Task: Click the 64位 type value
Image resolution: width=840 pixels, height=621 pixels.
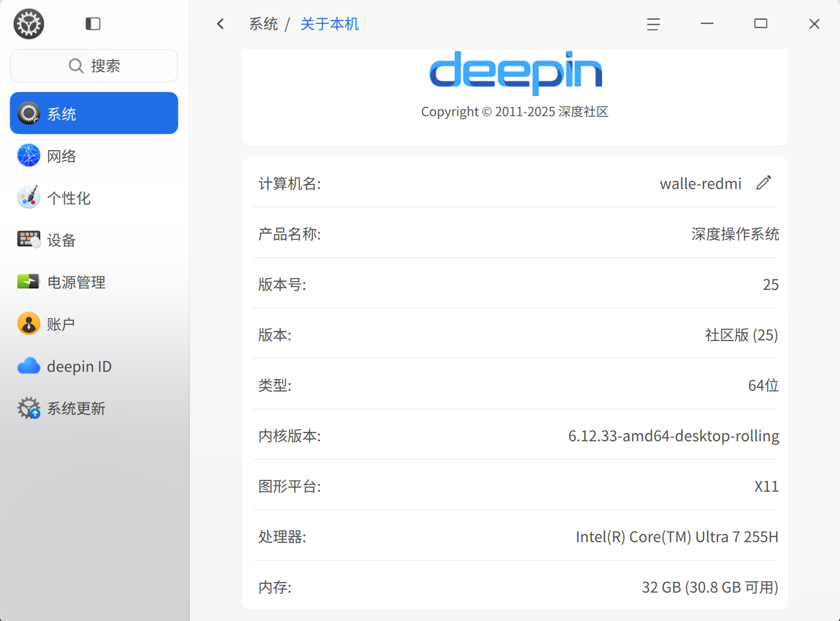Action: [763, 385]
